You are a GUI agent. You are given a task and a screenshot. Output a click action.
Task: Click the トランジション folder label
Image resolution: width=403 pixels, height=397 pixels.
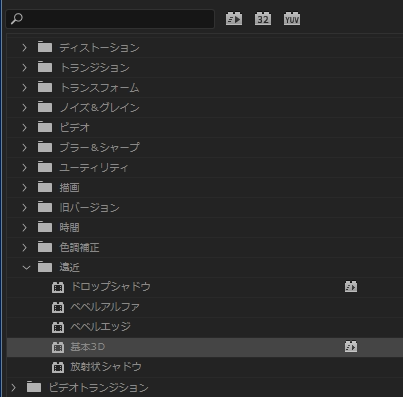click(95, 68)
